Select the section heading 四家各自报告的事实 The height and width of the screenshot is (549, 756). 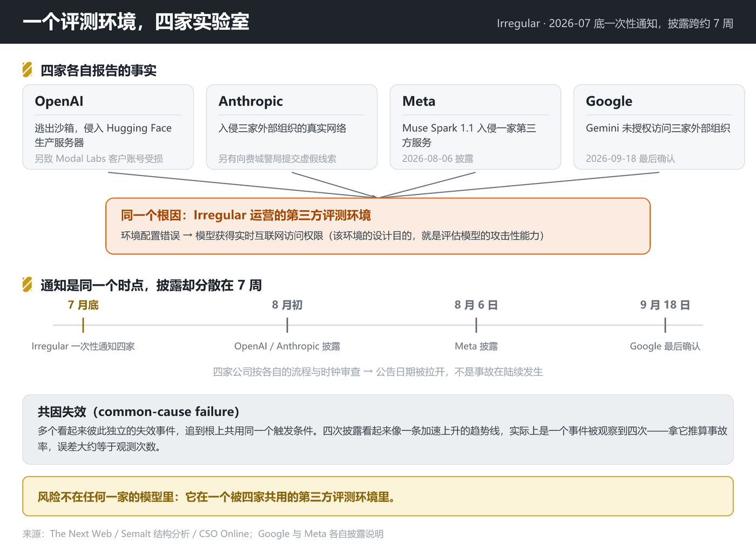(99, 70)
